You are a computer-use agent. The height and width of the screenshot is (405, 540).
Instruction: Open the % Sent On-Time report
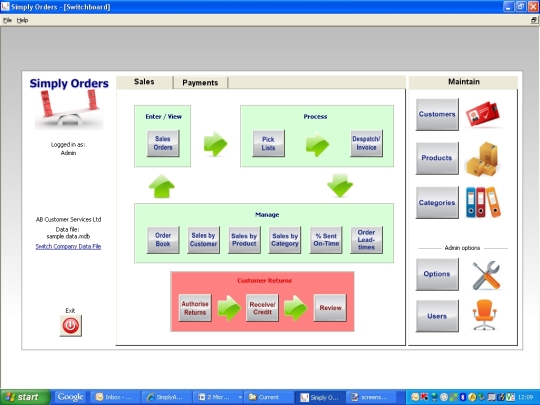326,240
